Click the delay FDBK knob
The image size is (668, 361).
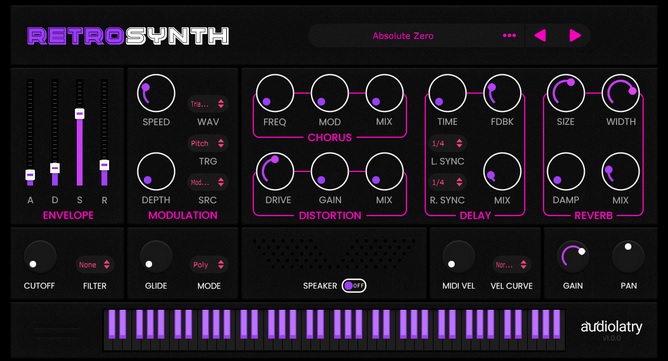[502, 93]
